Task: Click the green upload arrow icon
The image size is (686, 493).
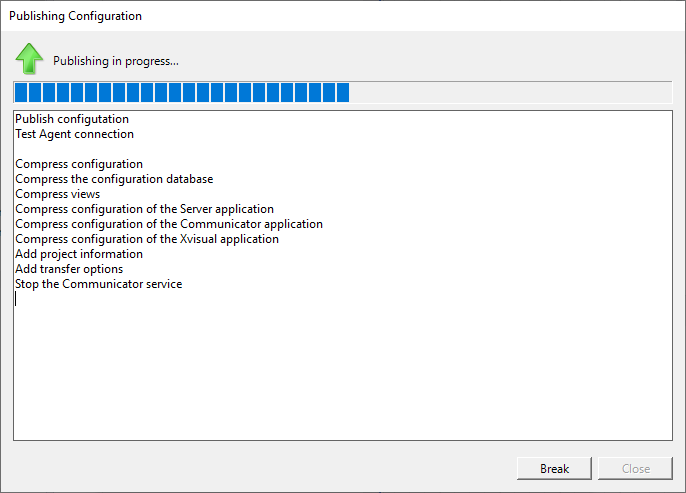Action: coord(29,59)
